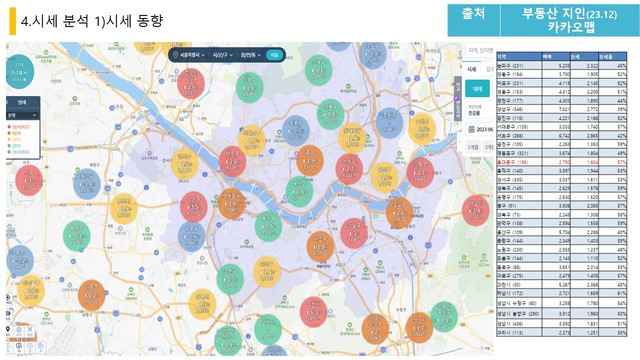The height and width of the screenshot is (360, 640).
Task: Click the red highlighted 동대문구 table row
Action: coord(562,162)
